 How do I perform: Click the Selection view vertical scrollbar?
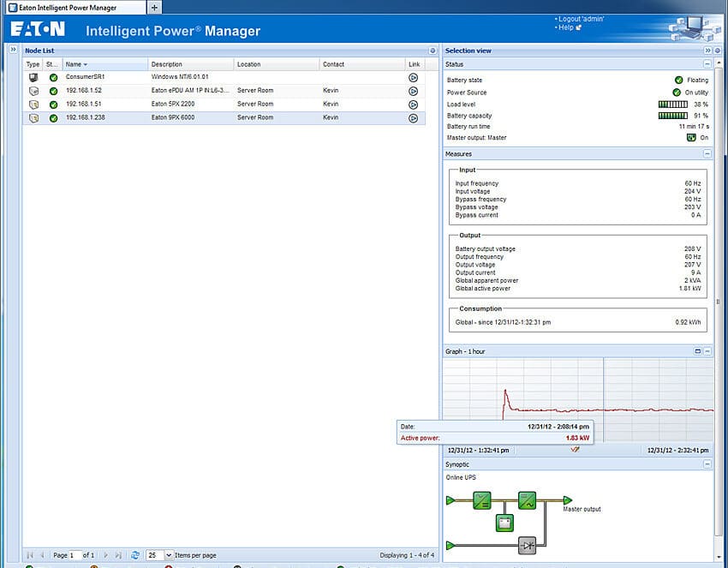(719, 302)
